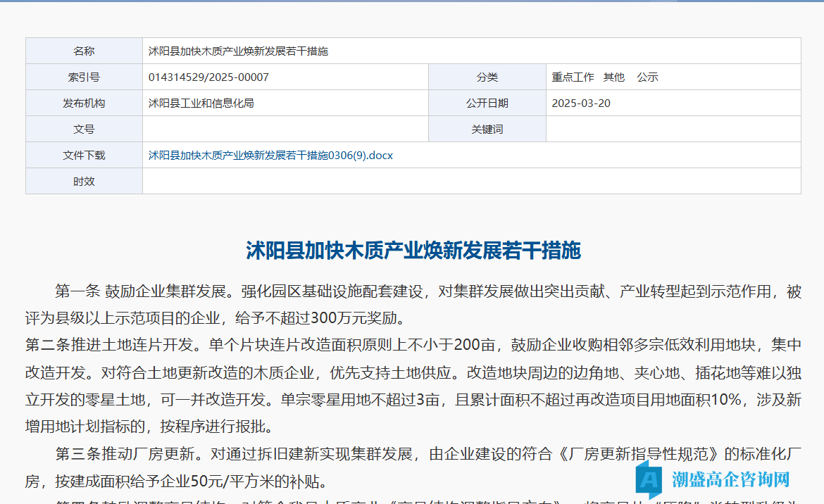
Task: Select the 分类 label cell
Action: [487, 77]
